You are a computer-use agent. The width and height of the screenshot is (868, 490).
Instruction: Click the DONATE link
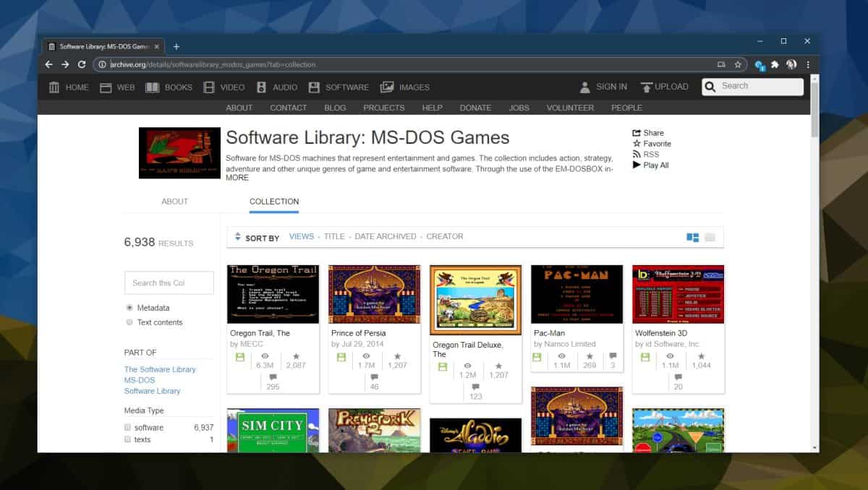pos(475,108)
